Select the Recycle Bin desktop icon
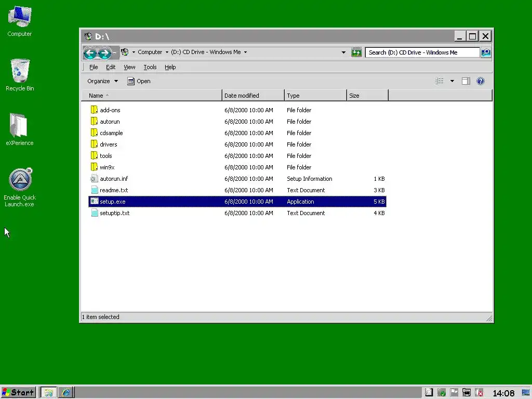 click(20, 75)
